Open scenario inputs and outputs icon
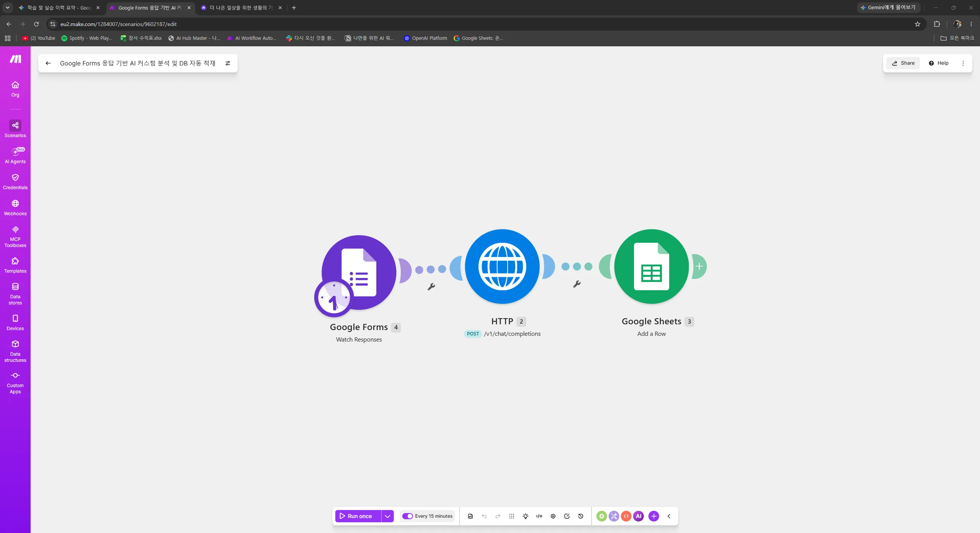 539,516
